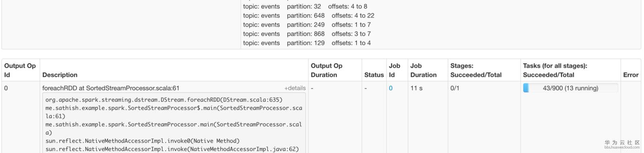Viewport: 644px width, 153px height.
Task: Click the 11 s job duration cell
Action: click(416, 88)
